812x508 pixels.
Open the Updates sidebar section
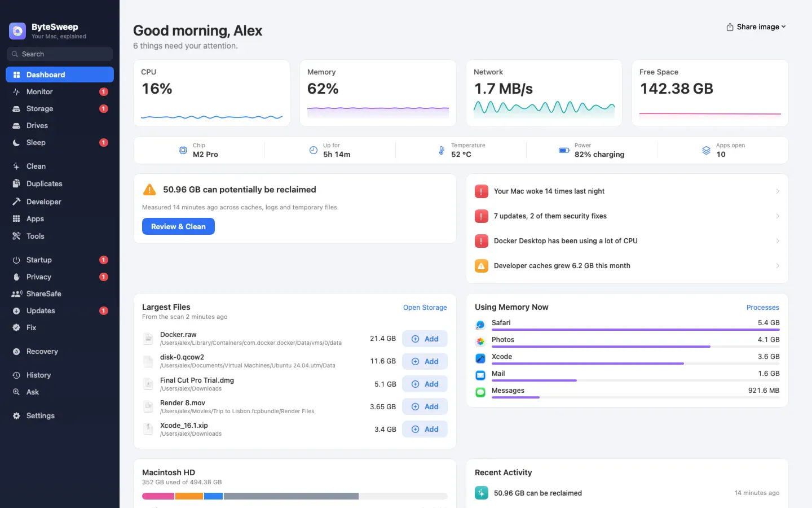[60, 310]
